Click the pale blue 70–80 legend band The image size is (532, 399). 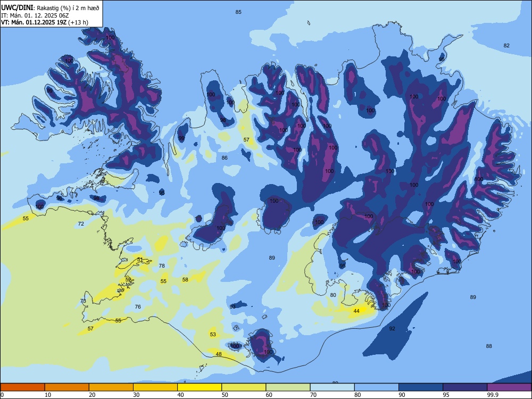332,387
